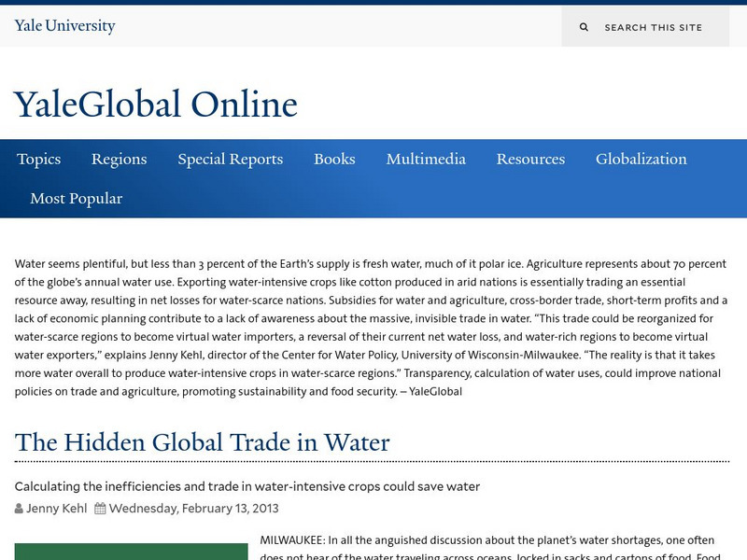
Task: Click the calendar icon before the publication date
Action: point(103,508)
